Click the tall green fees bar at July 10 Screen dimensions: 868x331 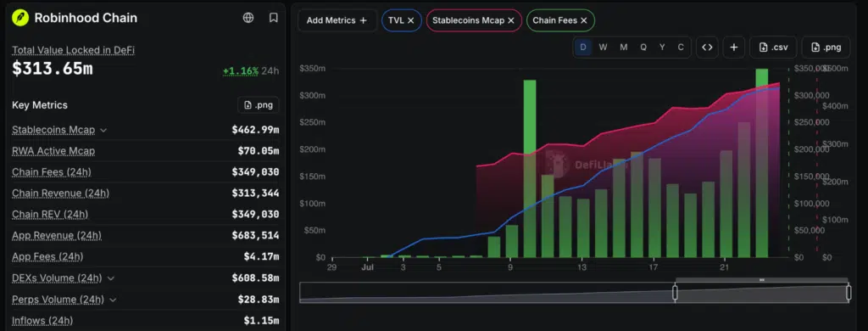(530, 169)
